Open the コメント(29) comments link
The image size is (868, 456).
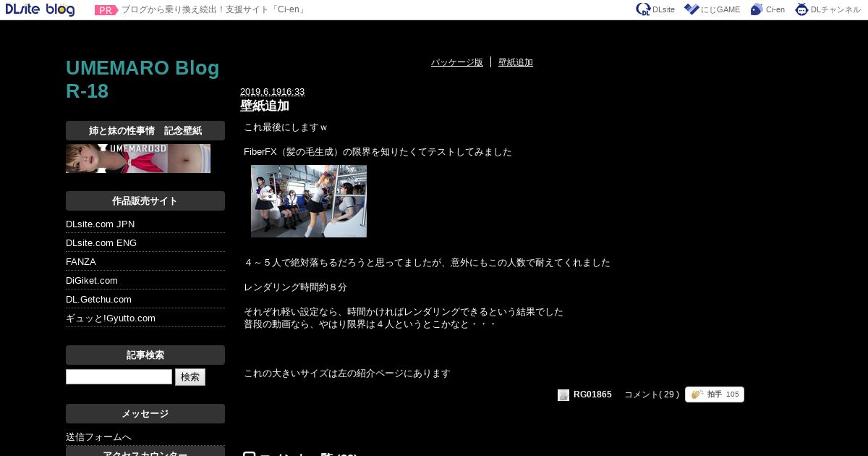652,394
